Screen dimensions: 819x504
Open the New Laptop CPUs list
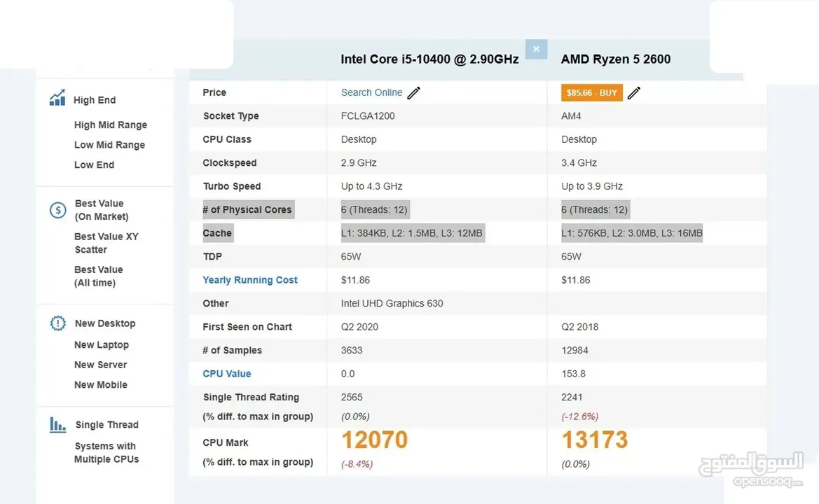click(102, 344)
